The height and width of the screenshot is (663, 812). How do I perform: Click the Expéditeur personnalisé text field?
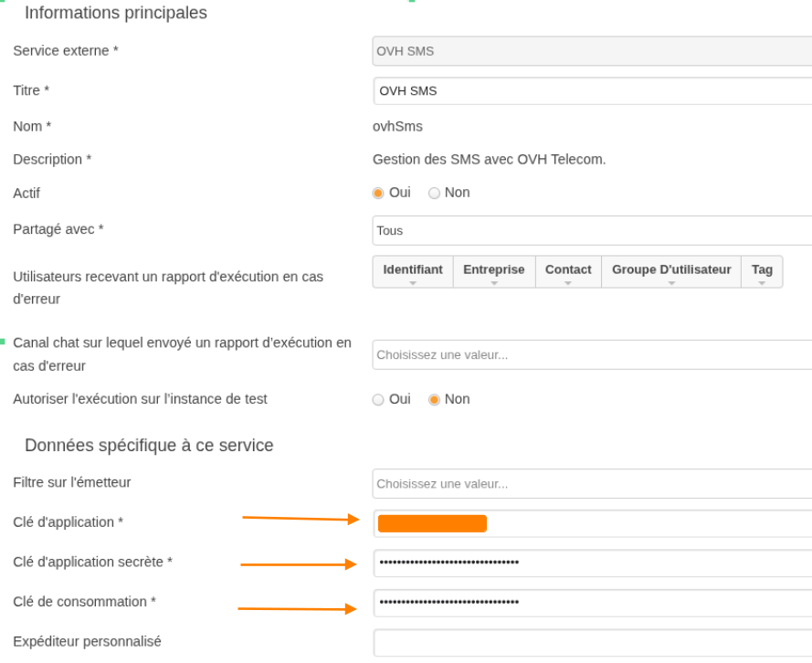tap(593, 643)
